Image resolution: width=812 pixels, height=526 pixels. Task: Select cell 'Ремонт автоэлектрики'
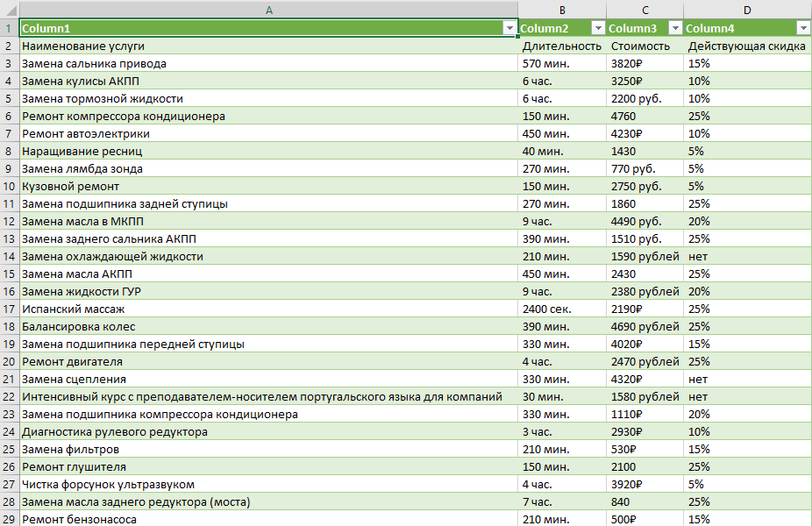click(269, 133)
